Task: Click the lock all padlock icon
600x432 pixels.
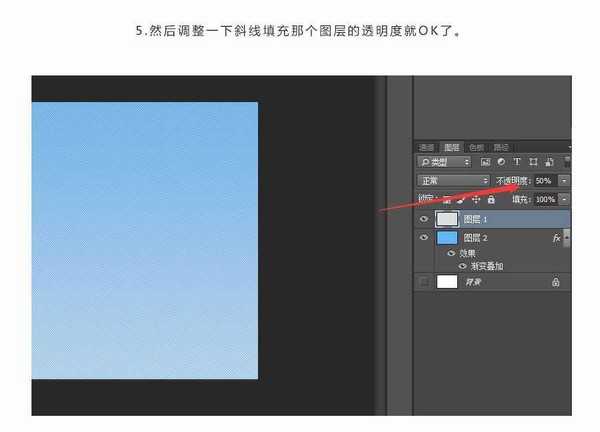Action: point(491,199)
